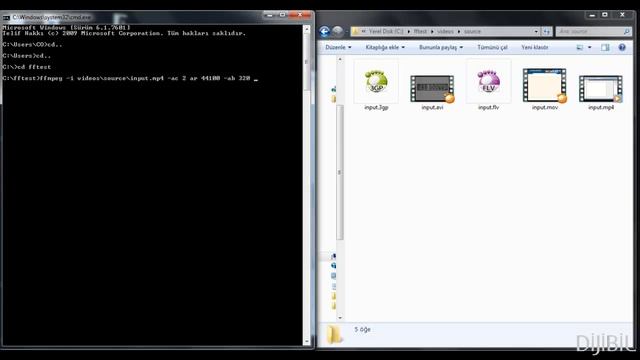Open Explorer help question mark icon
The image size is (640, 360).
622,47
